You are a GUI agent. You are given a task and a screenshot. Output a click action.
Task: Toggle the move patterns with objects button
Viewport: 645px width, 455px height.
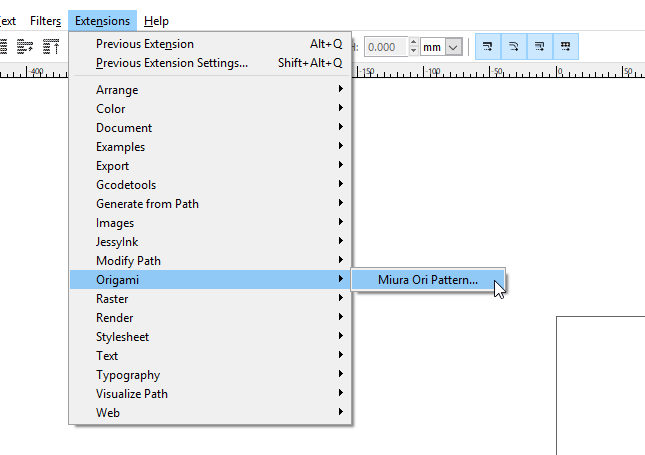click(566, 47)
